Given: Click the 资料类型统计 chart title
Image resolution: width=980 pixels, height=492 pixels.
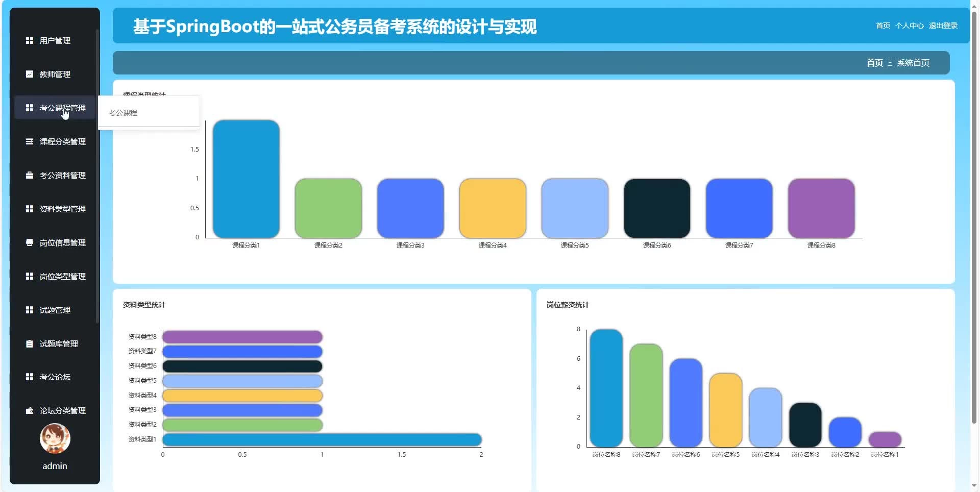Looking at the screenshot, I should tap(144, 305).
